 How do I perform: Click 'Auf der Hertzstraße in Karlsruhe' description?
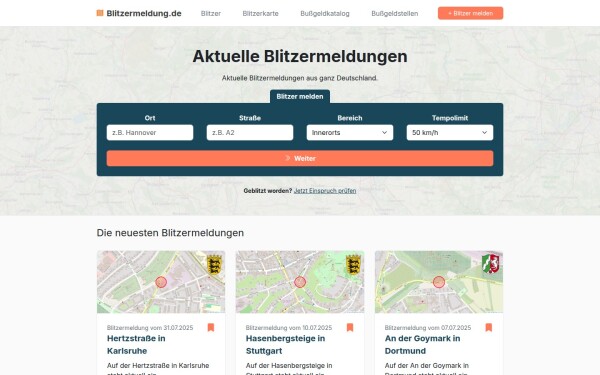(158, 365)
